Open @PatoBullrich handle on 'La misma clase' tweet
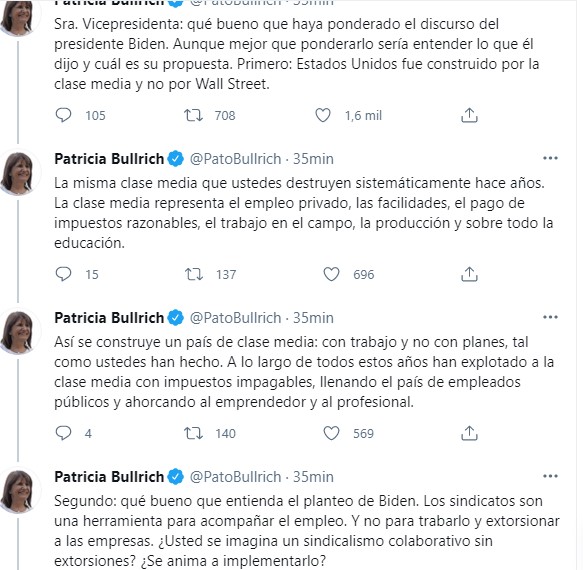This screenshot has height=570, width=583. pyautogui.click(x=235, y=159)
